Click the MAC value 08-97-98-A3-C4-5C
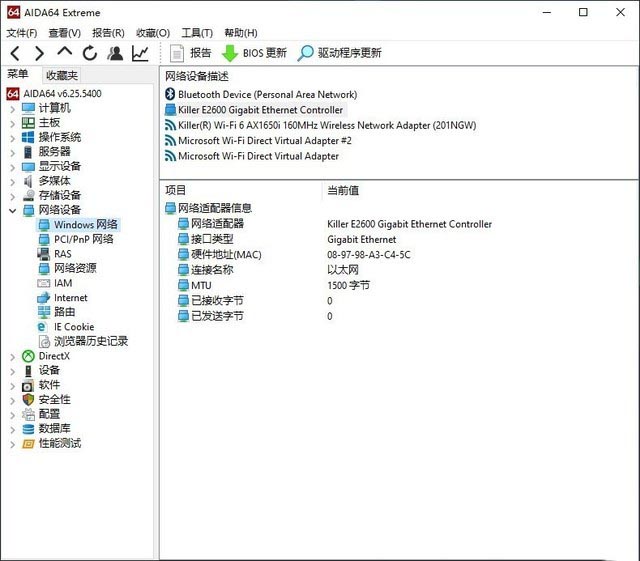640x561 pixels. (x=369, y=255)
